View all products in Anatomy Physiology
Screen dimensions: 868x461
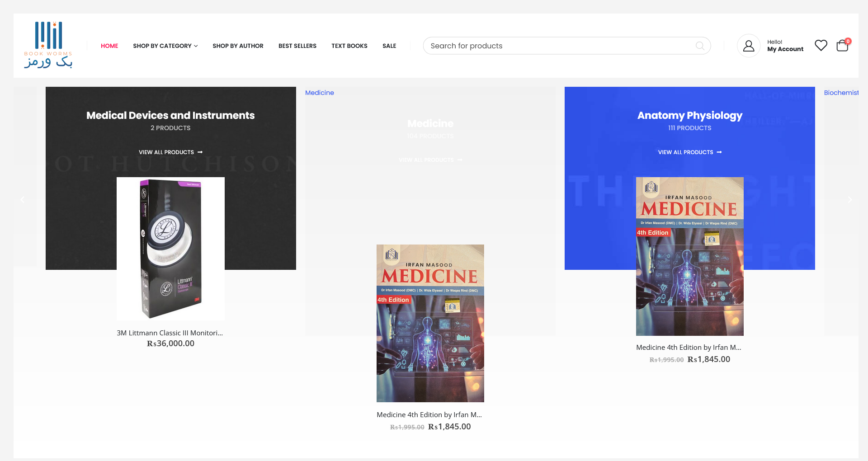click(x=690, y=152)
